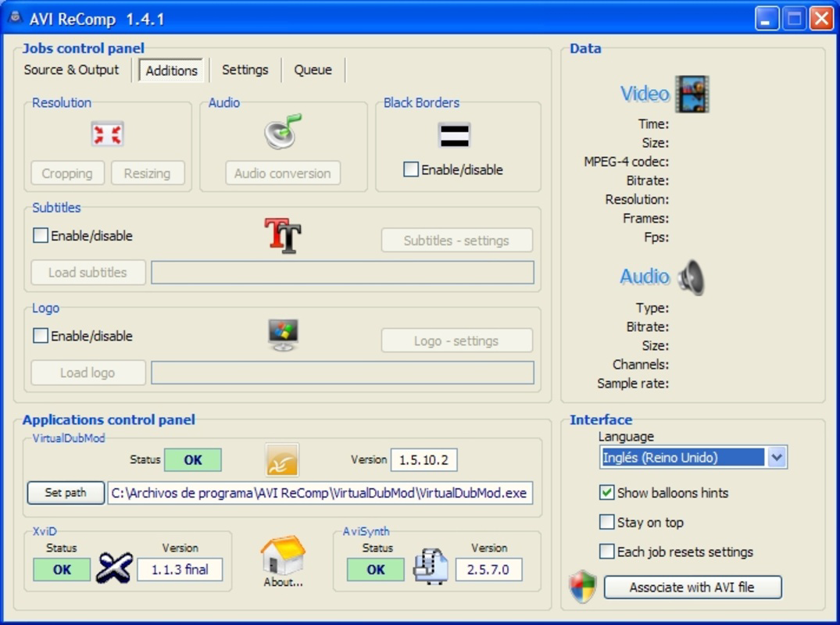
Task: Click the Load logo button
Action: (88, 373)
